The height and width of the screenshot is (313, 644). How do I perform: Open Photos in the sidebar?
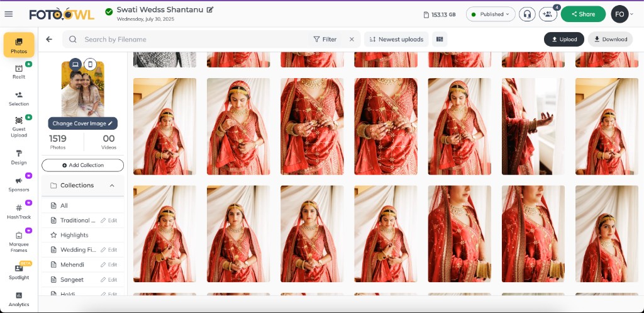click(19, 45)
